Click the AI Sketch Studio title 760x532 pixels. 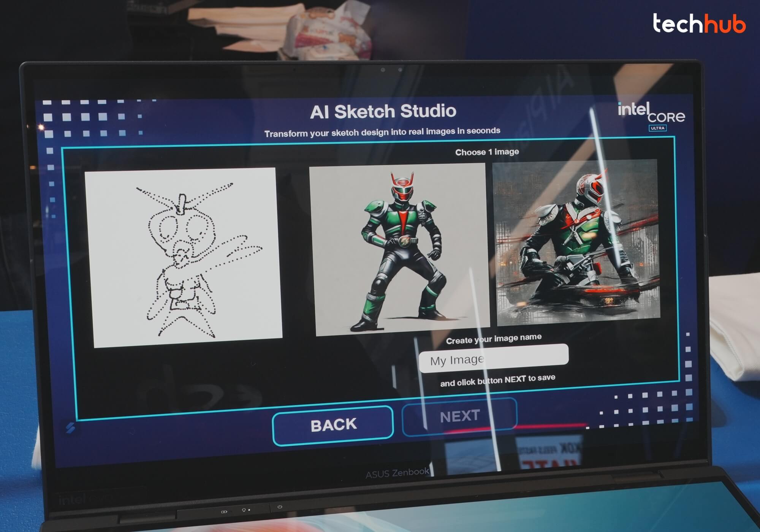383,111
